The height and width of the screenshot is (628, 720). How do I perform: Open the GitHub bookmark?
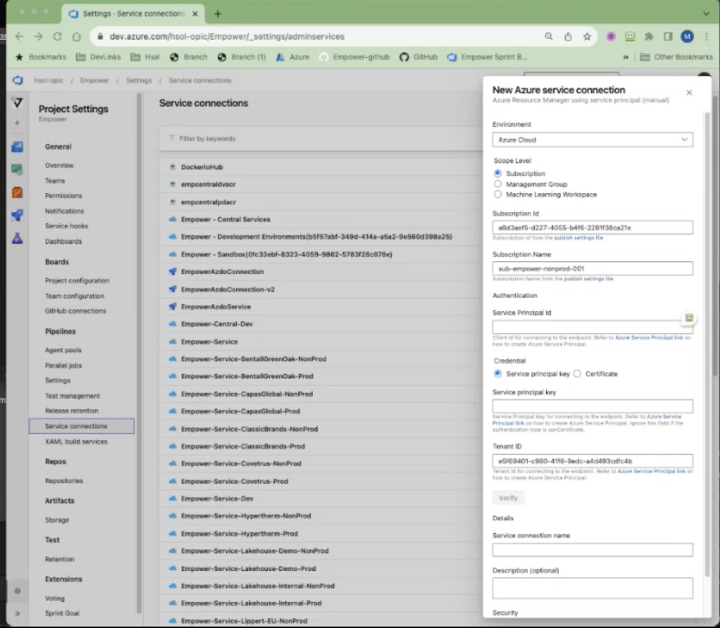[x=418, y=57]
